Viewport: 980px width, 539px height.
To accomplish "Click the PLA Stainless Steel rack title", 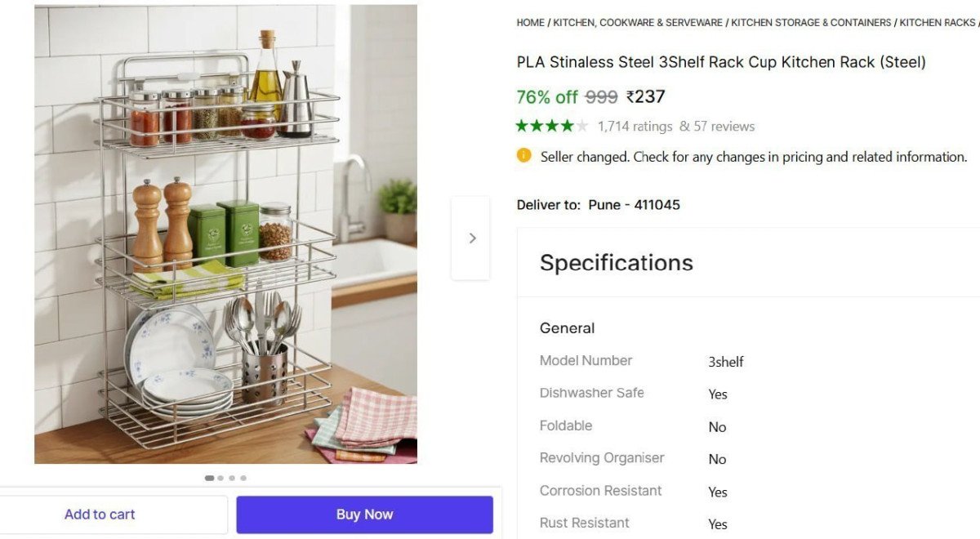I will [x=721, y=62].
